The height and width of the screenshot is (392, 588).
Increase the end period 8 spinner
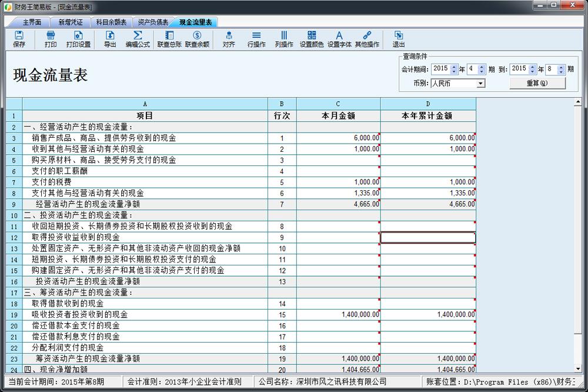coord(561,67)
